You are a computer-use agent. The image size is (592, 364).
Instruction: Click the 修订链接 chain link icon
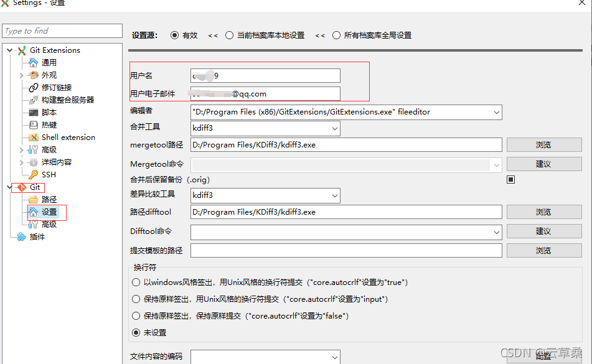[34, 88]
